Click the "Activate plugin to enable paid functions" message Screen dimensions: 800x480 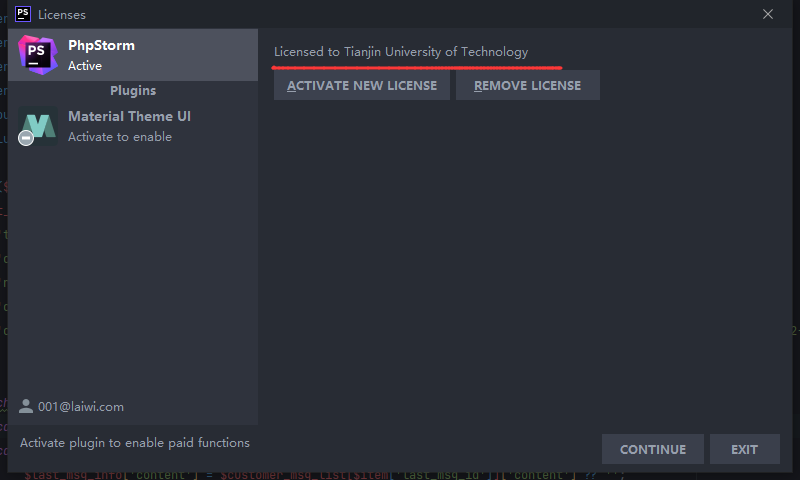pyautogui.click(x=135, y=442)
